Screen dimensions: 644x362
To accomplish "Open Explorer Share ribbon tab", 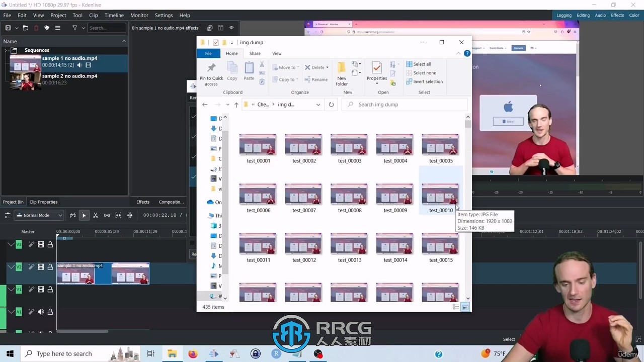I will pyautogui.click(x=255, y=53).
